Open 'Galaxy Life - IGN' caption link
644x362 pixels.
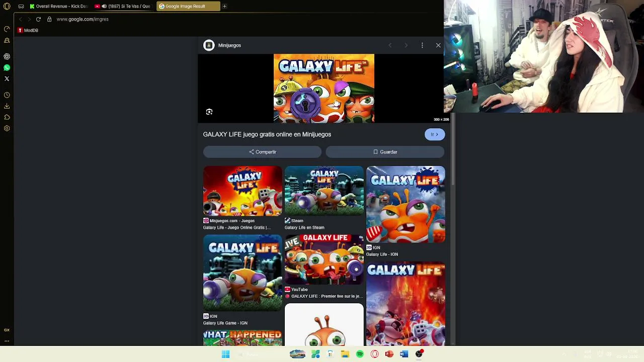coord(382,254)
